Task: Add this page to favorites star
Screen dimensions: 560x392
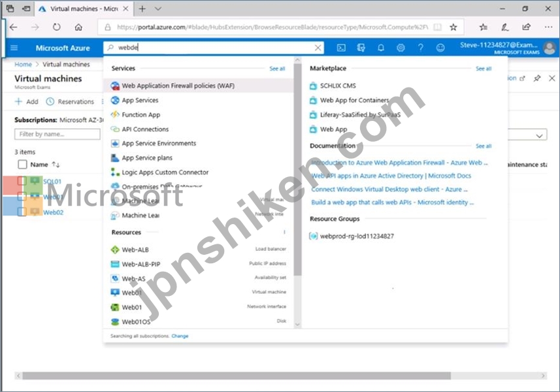Action: point(453,27)
